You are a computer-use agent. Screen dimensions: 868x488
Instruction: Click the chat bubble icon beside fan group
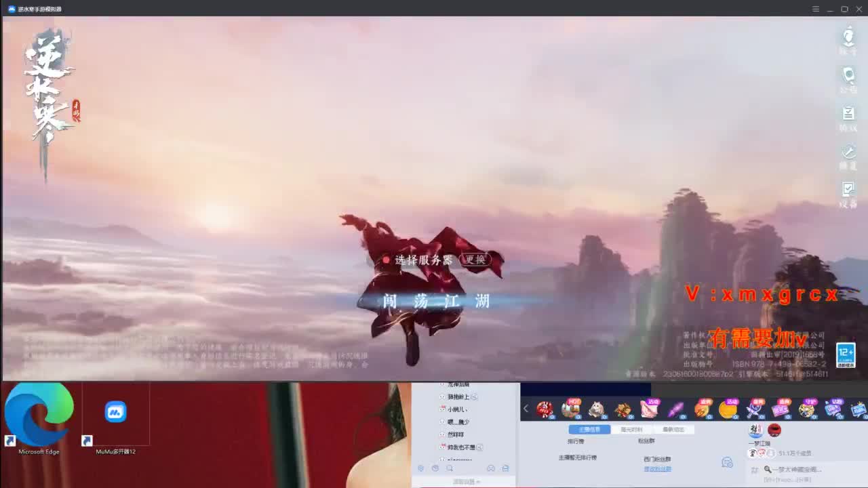727,462
